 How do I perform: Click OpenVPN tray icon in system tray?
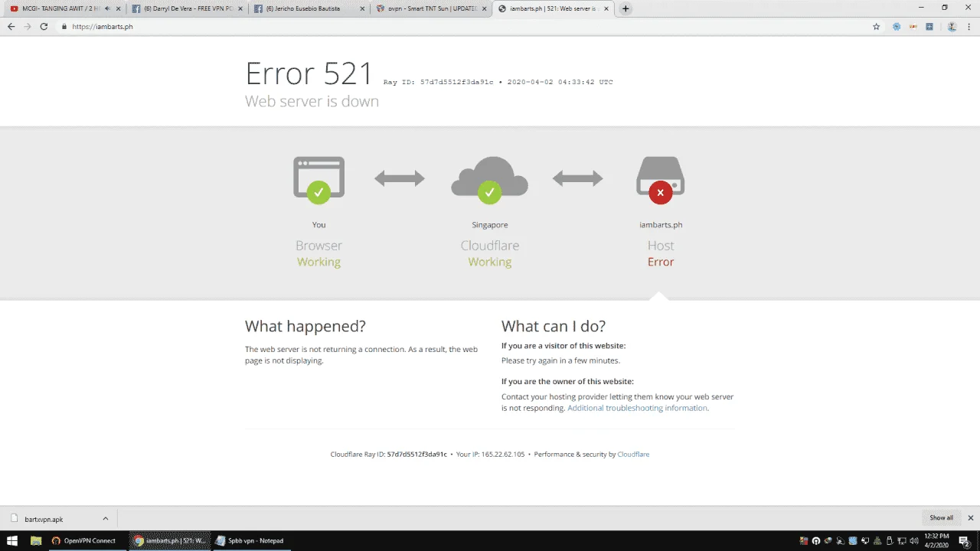point(816,540)
